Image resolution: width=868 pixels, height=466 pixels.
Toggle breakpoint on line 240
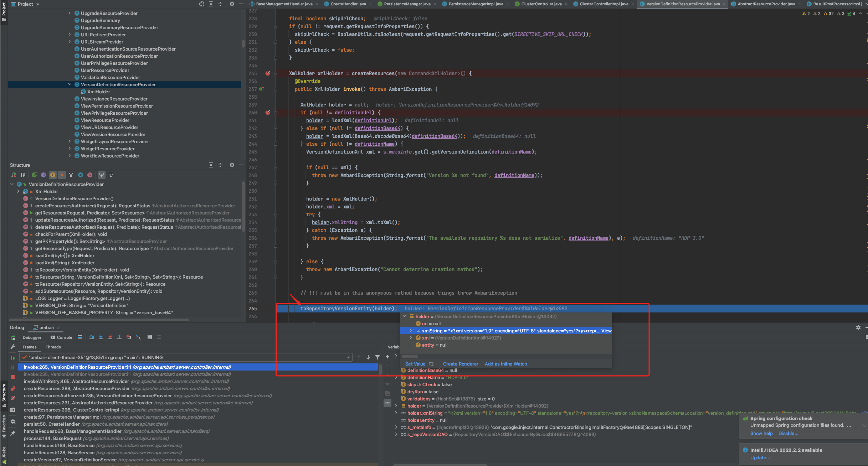268,113
